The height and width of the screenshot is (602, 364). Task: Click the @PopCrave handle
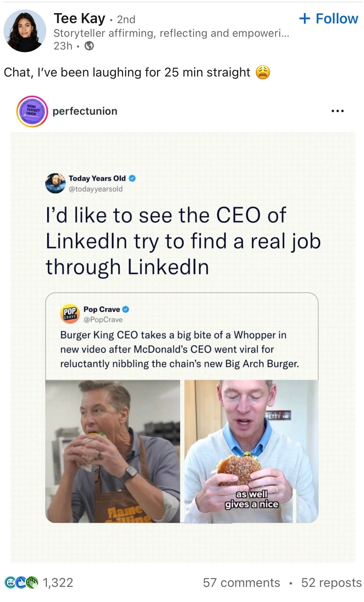(x=103, y=320)
